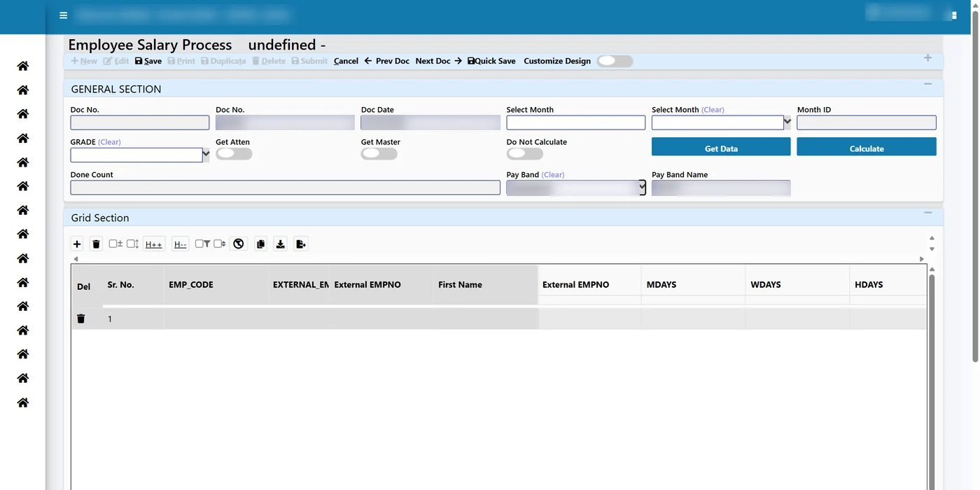Click the grid toolbar trash icon

coord(97,244)
